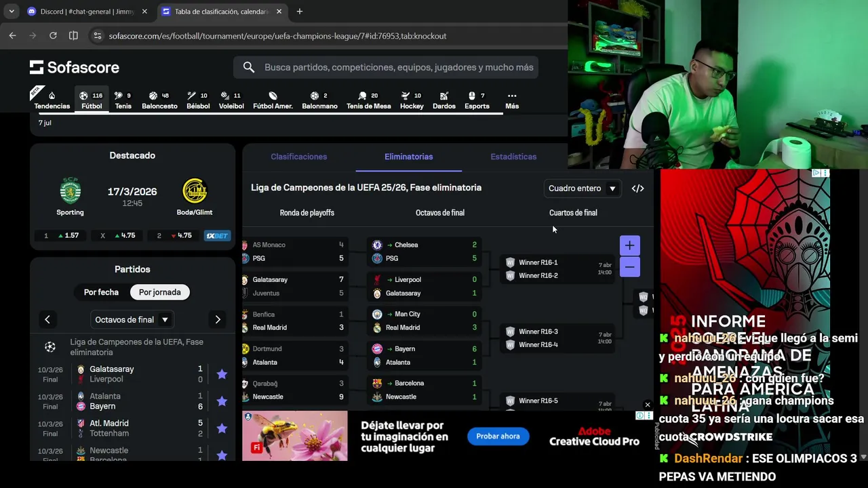This screenshot has width=868, height=488.
Task: Open the Tendencias sport category
Action: tap(52, 100)
